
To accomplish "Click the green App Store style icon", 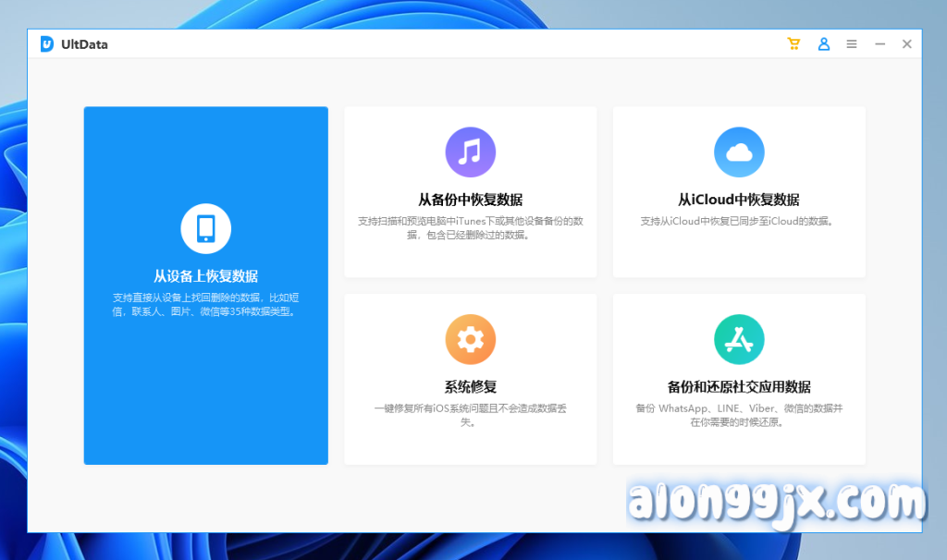I will (738, 340).
